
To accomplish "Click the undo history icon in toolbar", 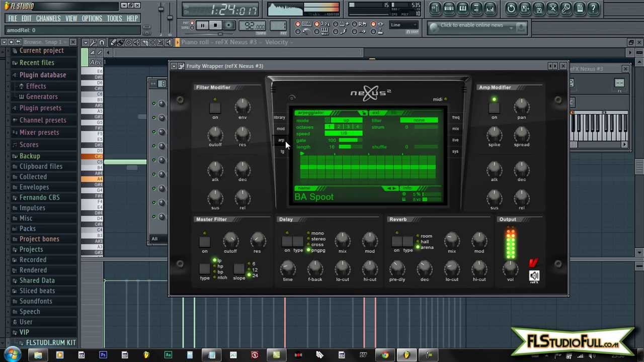I will tap(511, 9).
